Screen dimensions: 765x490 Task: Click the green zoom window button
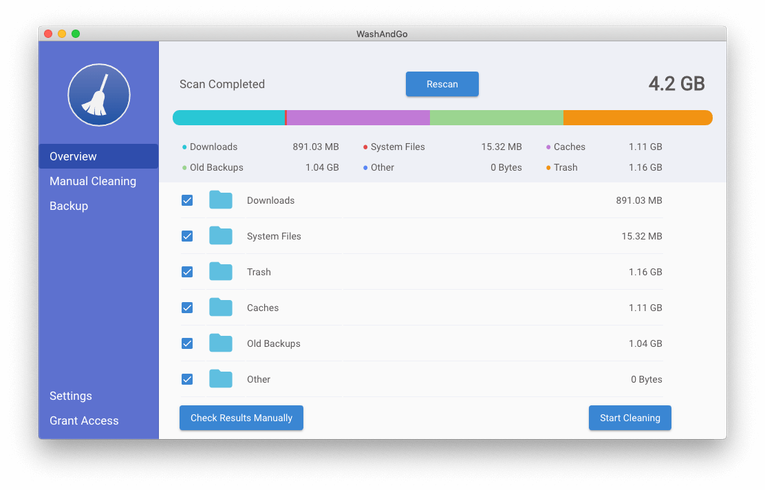point(76,34)
